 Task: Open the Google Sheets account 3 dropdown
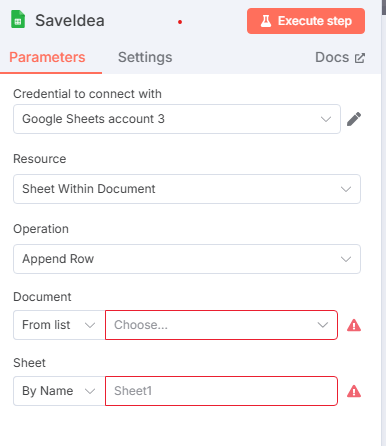[x=177, y=119]
